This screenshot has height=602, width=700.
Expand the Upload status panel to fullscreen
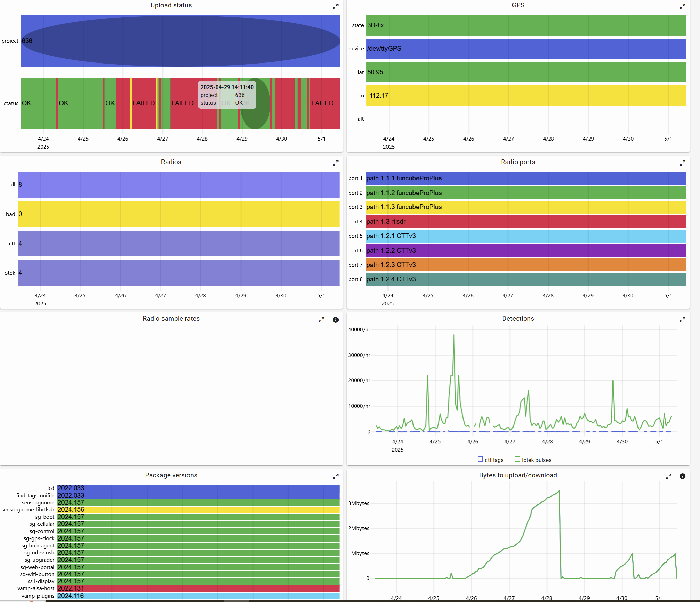(335, 7)
